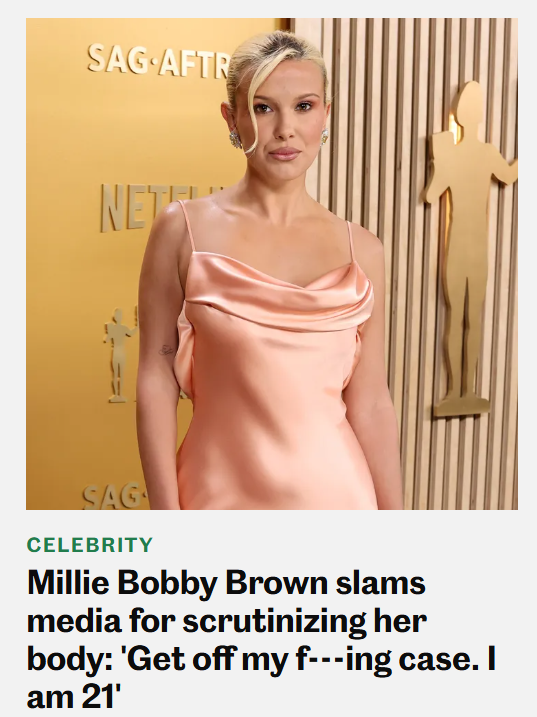Click the word "scrutinizing" in the headline

(274, 621)
